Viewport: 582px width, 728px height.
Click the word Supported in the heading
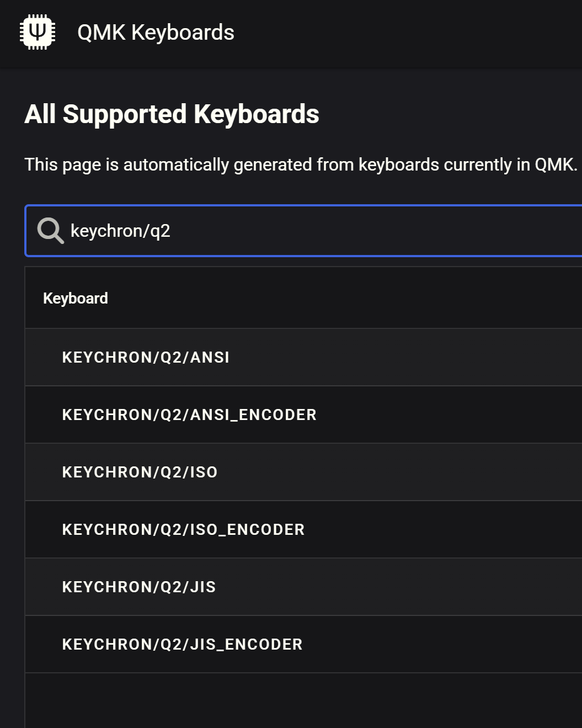point(125,114)
